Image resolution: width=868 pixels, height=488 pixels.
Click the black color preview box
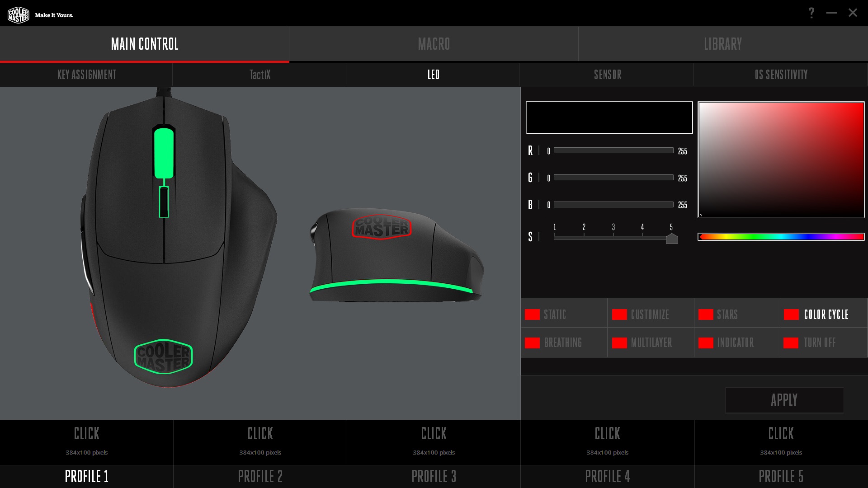coord(609,117)
